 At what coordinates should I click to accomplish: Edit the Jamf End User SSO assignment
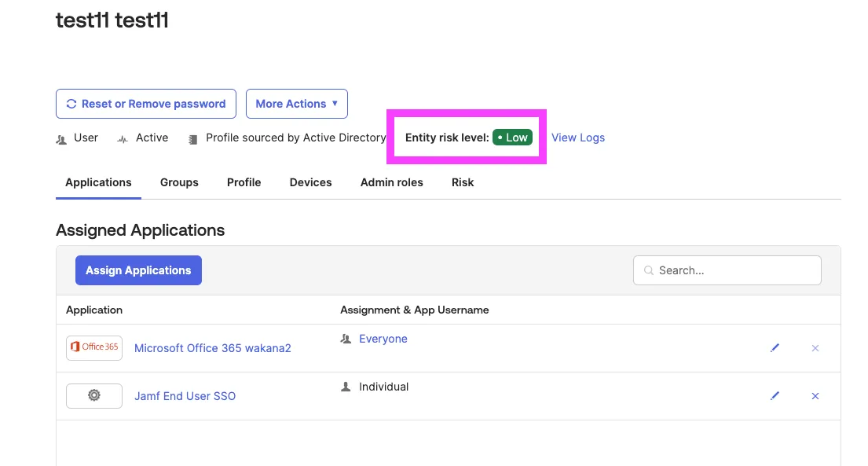[775, 396]
